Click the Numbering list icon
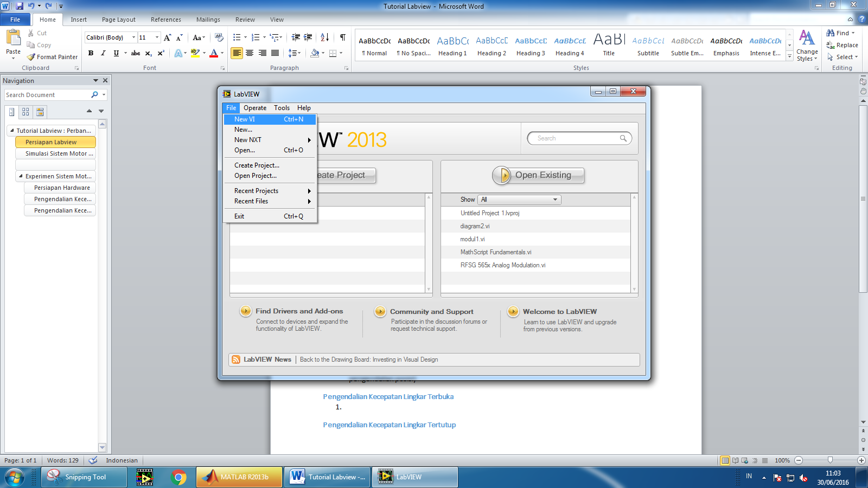This screenshot has width=868, height=488. tap(256, 37)
